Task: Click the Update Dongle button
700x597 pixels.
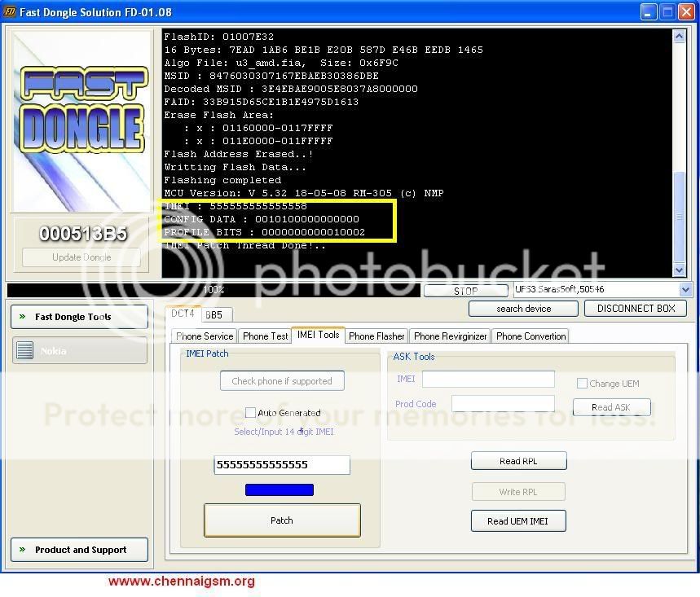Action: (x=81, y=257)
